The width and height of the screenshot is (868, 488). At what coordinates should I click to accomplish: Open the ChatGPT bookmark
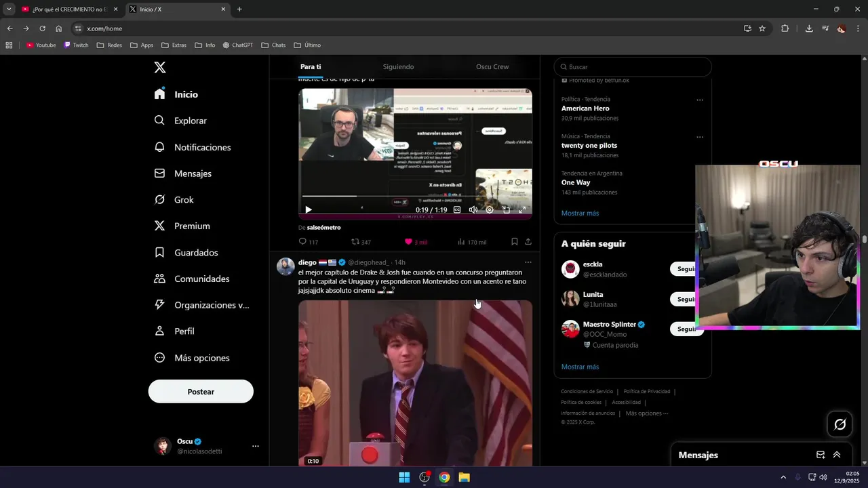[238, 45]
